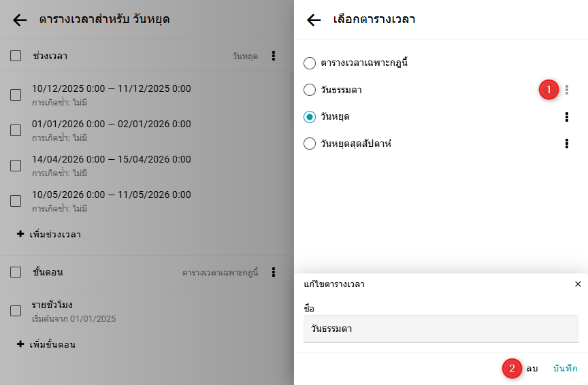588x385 pixels.
Task: Click the ชื่อ name input field
Action: click(x=440, y=329)
